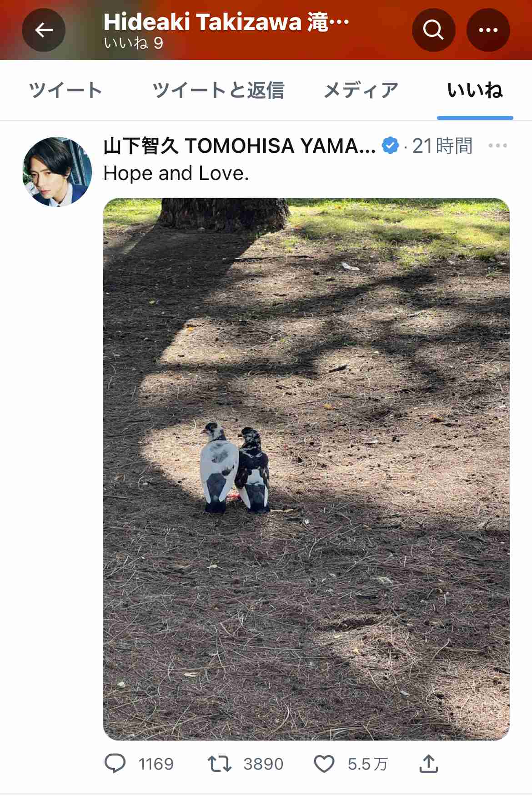Switch to the ツイートと返信 tab
This screenshot has height=796, width=532.
click(218, 90)
